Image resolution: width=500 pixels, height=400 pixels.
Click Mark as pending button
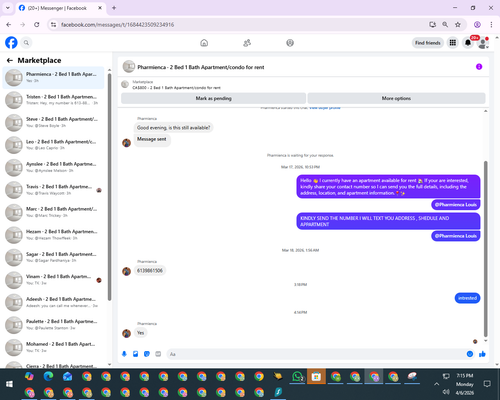pos(213,98)
